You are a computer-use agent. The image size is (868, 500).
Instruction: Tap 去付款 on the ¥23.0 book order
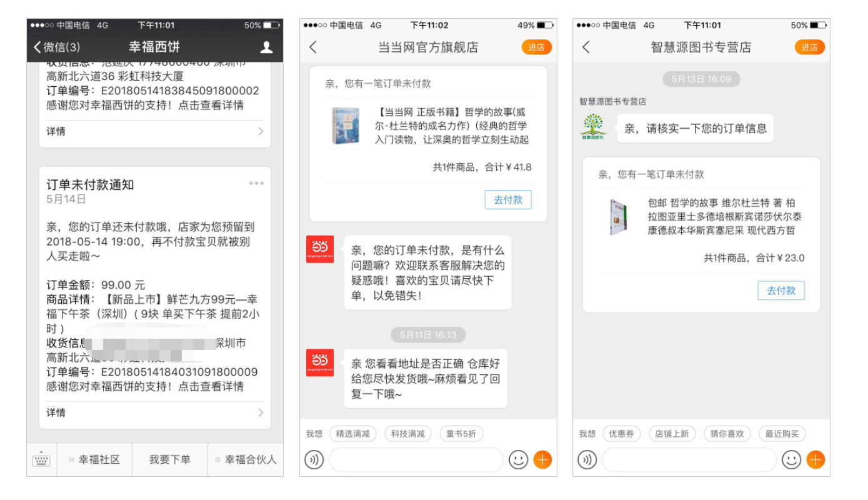pos(781,290)
